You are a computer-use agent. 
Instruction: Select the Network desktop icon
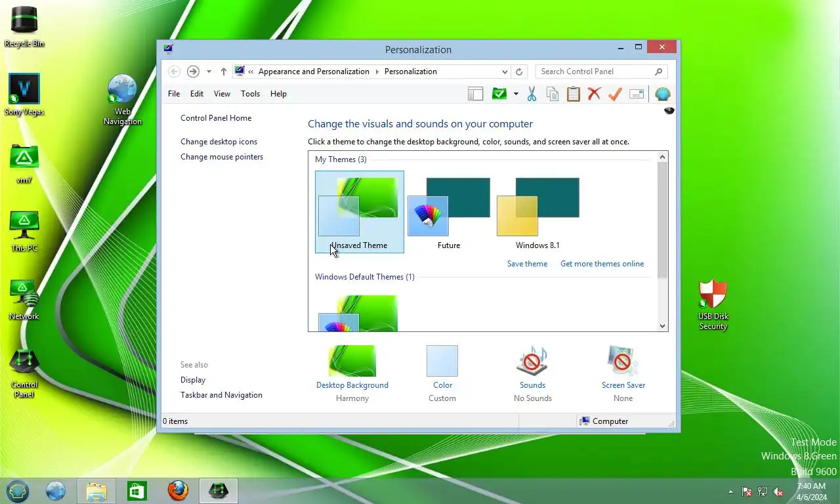24,300
